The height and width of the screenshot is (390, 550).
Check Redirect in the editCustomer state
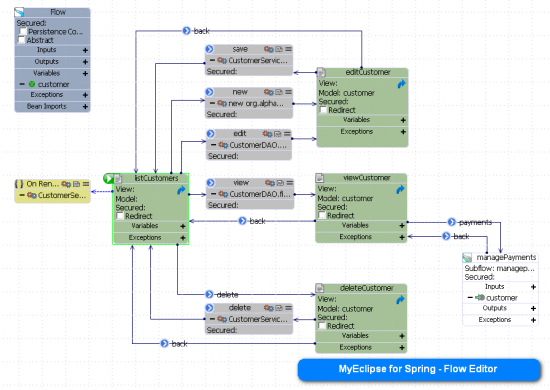click(x=323, y=110)
